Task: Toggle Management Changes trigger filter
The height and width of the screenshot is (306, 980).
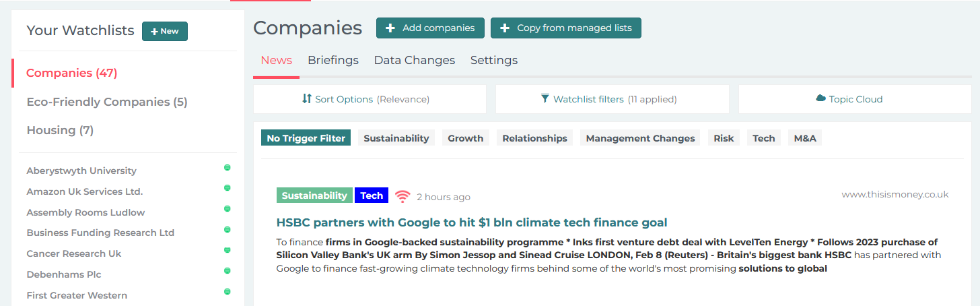Action: pyautogui.click(x=640, y=138)
